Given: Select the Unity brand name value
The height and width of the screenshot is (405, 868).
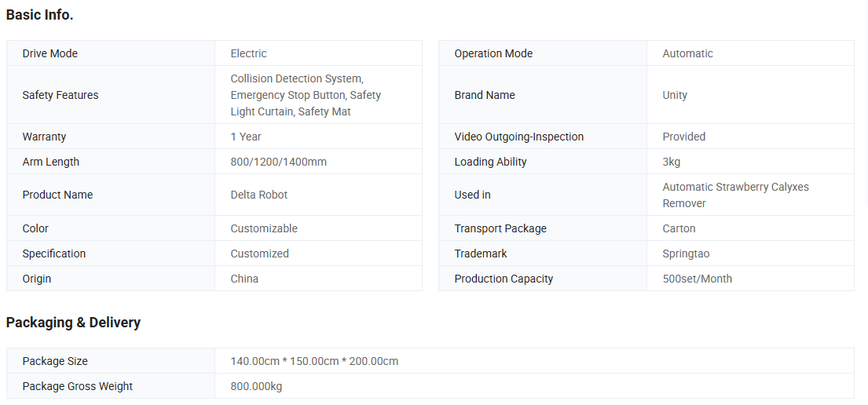Looking at the screenshot, I should pos(675,95).
